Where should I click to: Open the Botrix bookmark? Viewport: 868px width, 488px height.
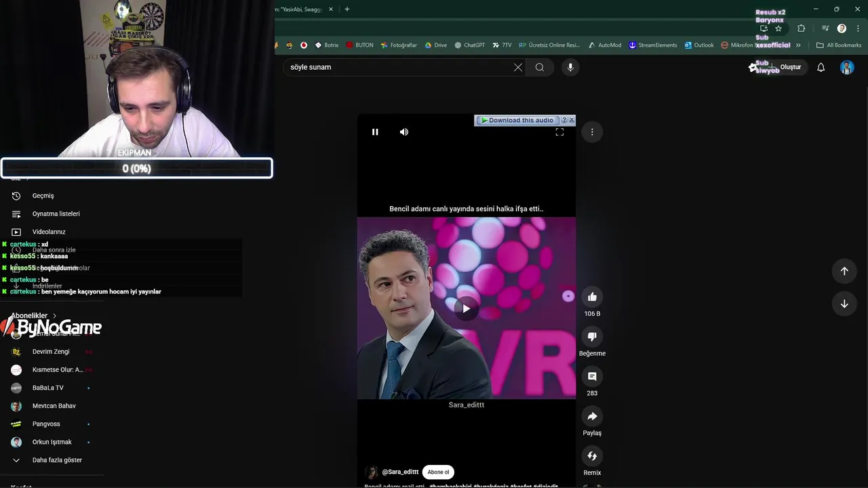[x=326, y=45]
